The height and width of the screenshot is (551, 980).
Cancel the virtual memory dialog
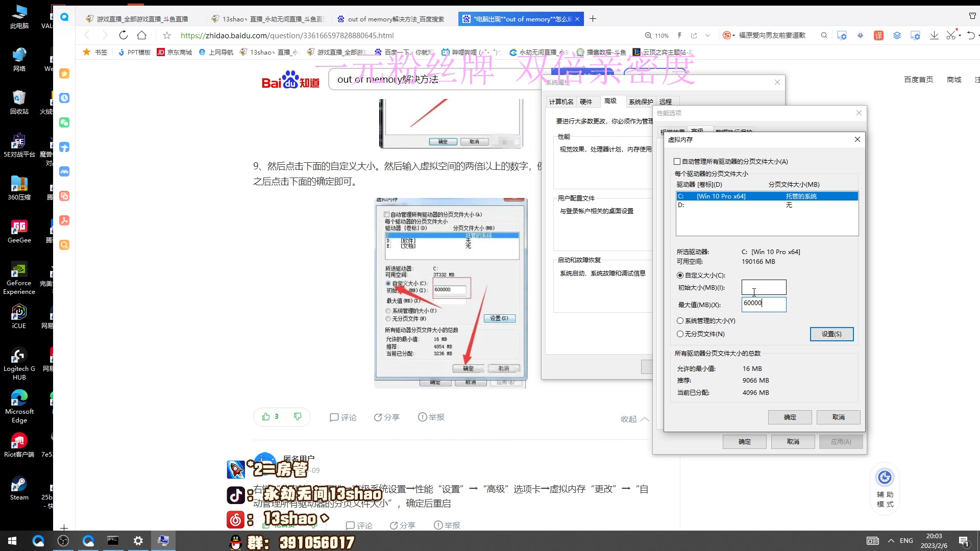(x=838, y=417)
